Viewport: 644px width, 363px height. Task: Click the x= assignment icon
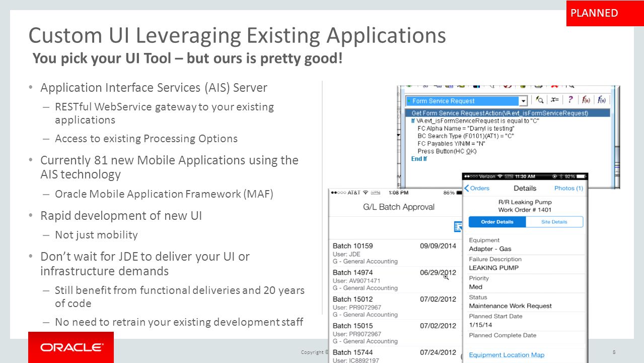pos(554,100)
